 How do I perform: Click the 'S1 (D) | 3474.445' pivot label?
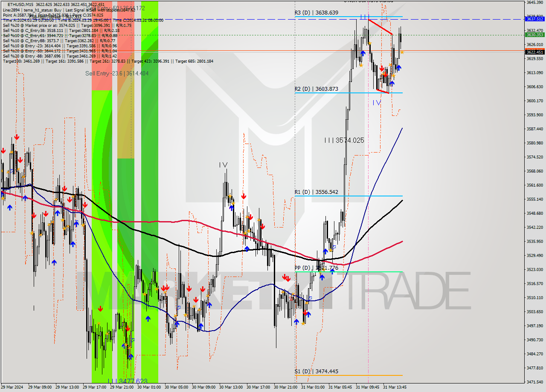[317, 372]
